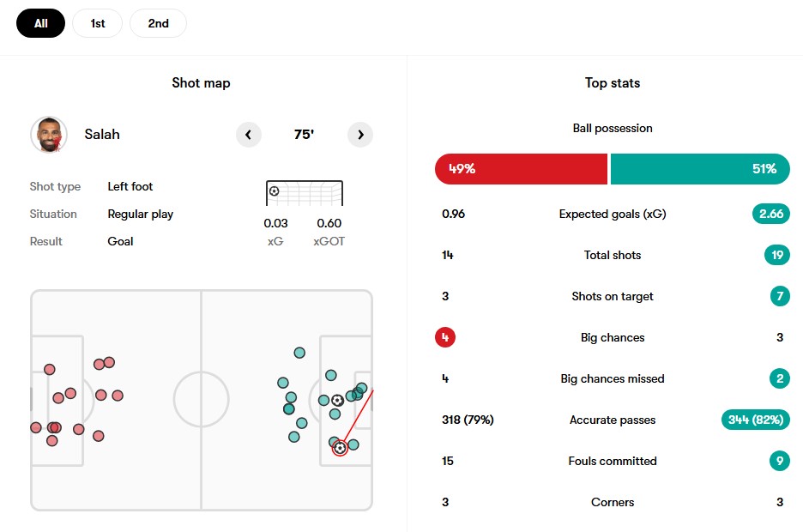Screen dimensions: 803x532
Task: Click the Shots on target 7 badge
Action: pos(780,296)
